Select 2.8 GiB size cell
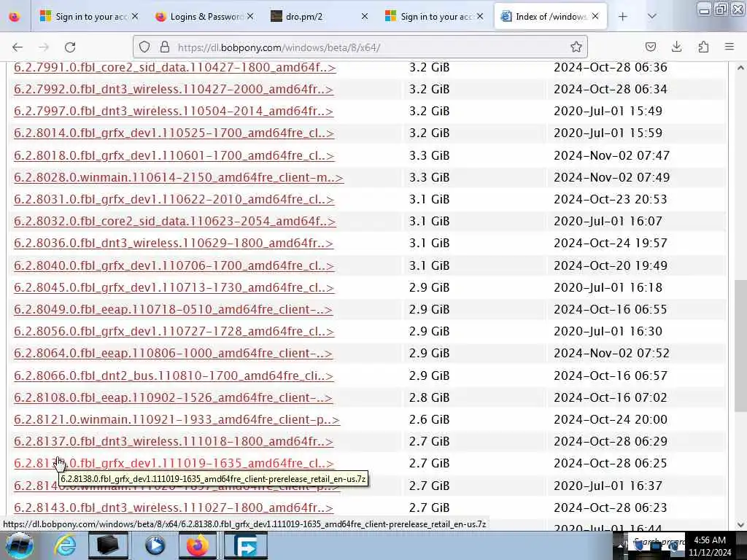 pos(429,397)
